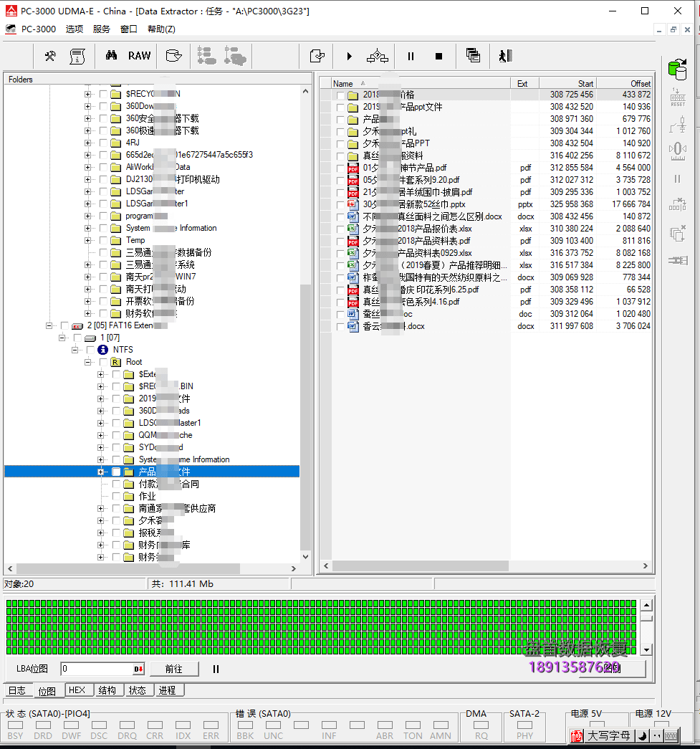Screen dimensions: 700x749
Task: Click the NTFS info icon in tree
Action: tap(102, 350)
